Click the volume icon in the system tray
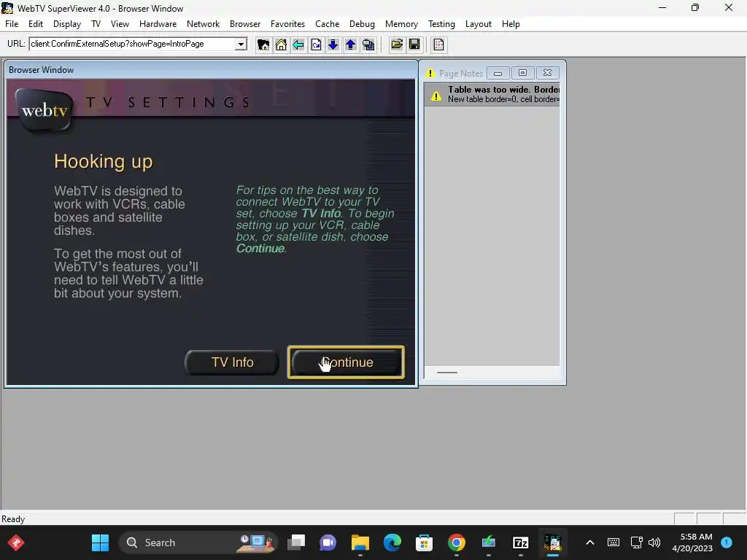Viewport: 747px width, 560px height. tap(654, 542)
